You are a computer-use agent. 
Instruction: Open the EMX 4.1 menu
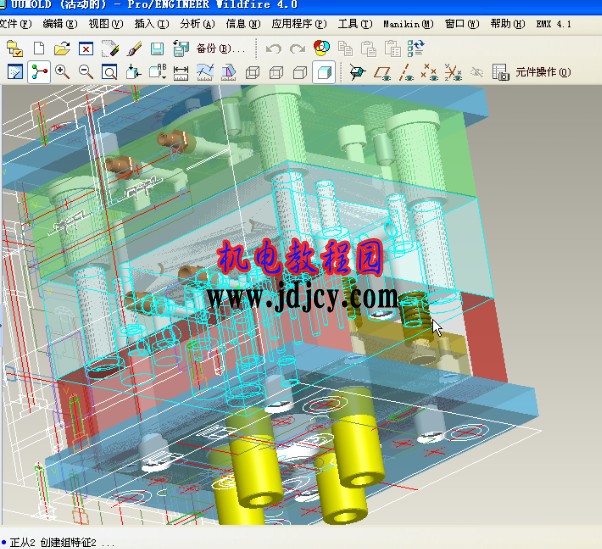click(554, 24)
